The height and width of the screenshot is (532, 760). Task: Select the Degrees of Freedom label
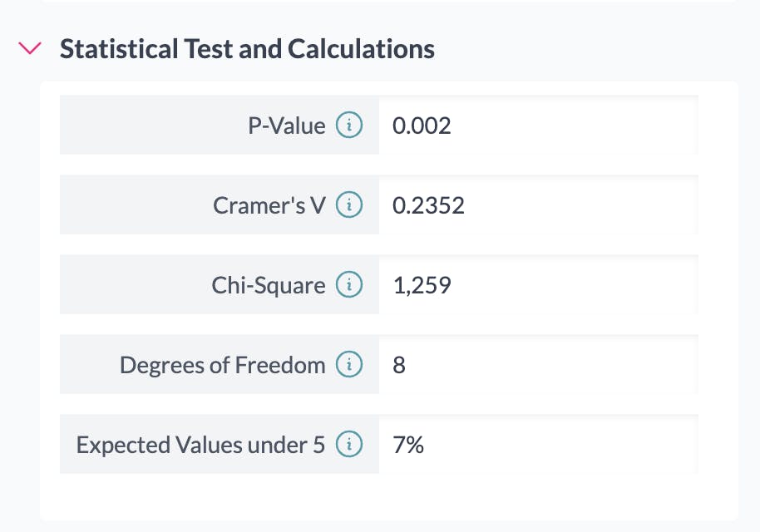point(222,366)
